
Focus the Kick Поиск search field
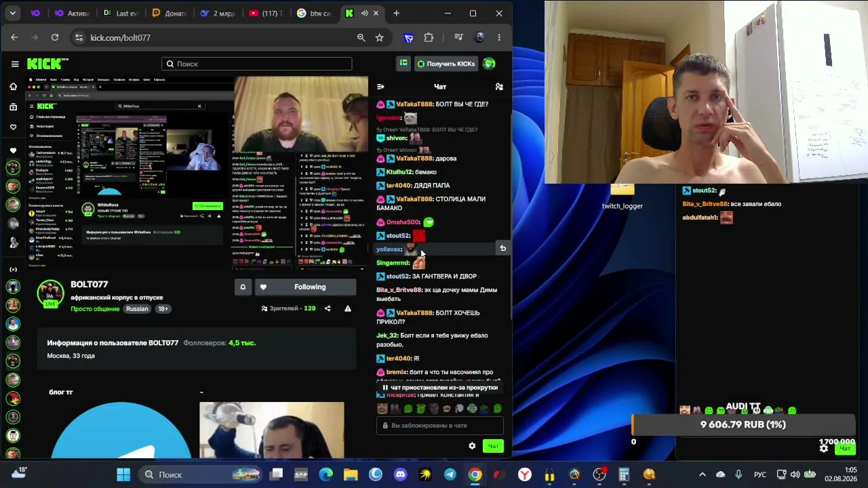point(257,64)
